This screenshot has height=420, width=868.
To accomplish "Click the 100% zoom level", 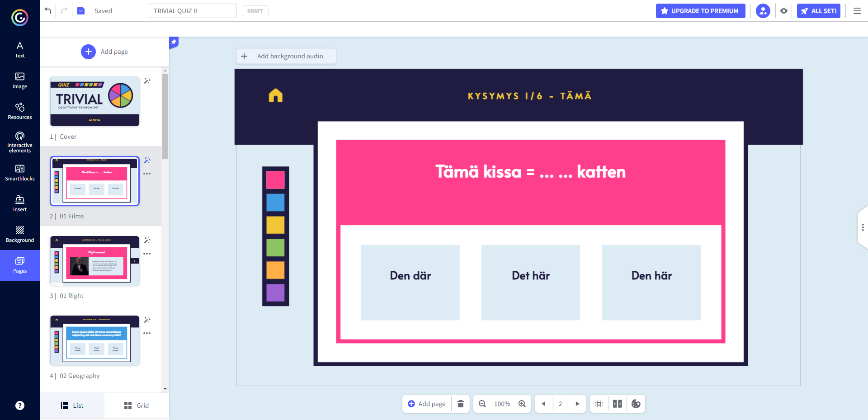I will tap(502, 404).
